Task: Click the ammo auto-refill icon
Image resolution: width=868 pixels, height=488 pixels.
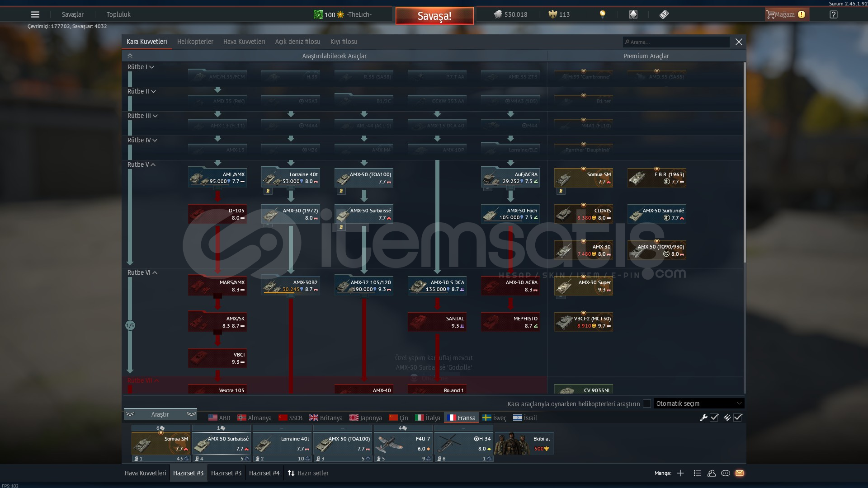Action: tap(727, 418)
